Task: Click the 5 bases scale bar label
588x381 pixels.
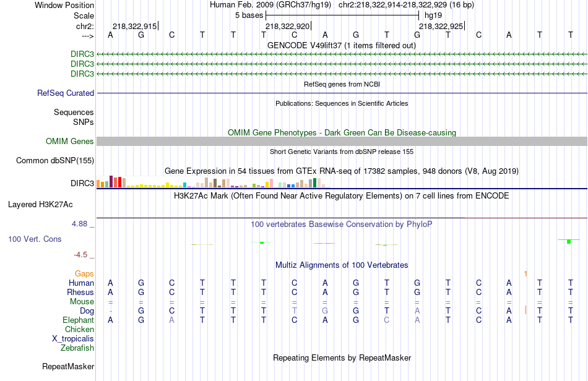Action: (x=249, y=15)
